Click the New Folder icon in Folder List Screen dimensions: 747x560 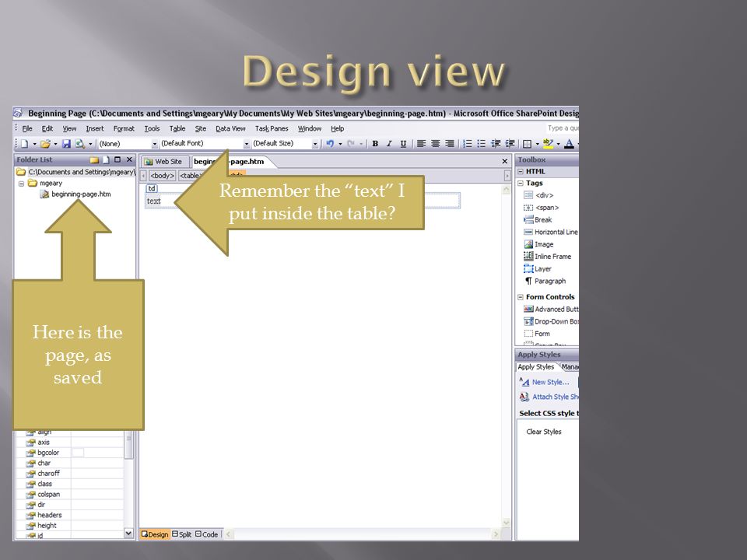[94, 159]
